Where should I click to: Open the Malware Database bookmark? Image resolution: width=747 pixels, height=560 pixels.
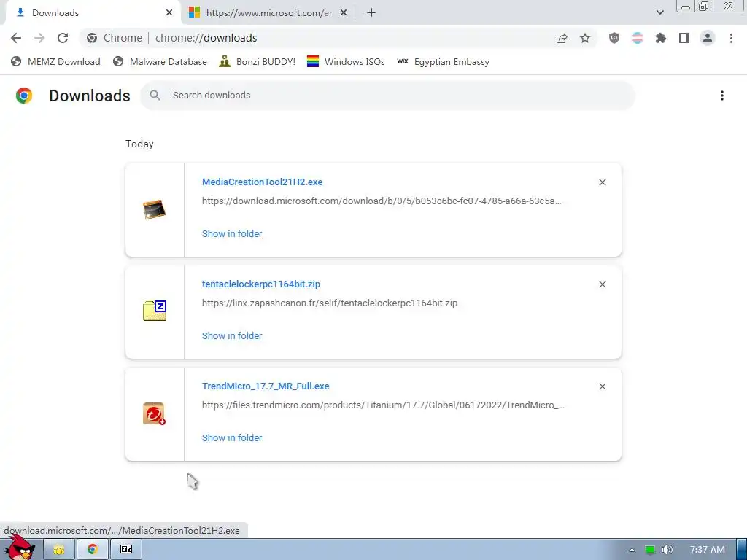pyautogui.click(x=160, y=62)
